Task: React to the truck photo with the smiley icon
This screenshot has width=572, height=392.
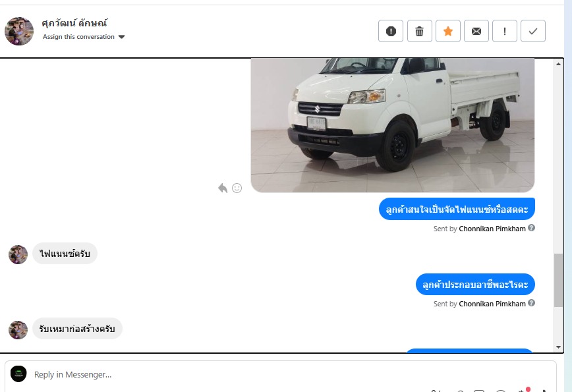Action: point(237,188)
